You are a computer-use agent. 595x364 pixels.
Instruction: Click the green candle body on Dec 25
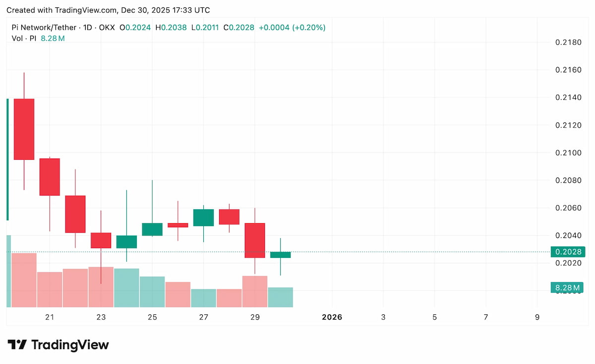point(152,229)
